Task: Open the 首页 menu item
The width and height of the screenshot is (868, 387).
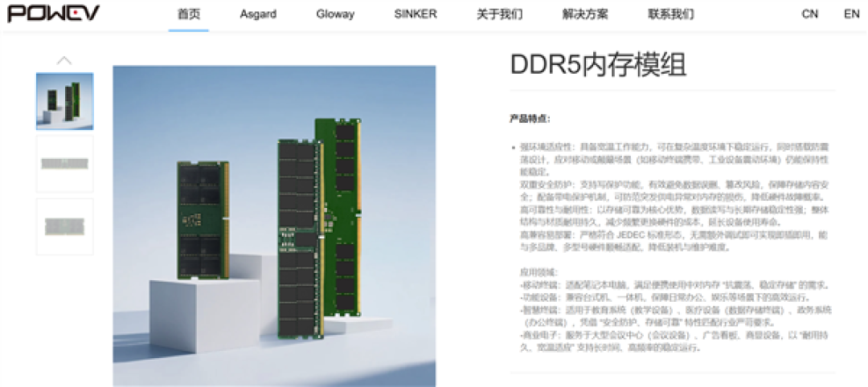Action: [x=189, y=14]
